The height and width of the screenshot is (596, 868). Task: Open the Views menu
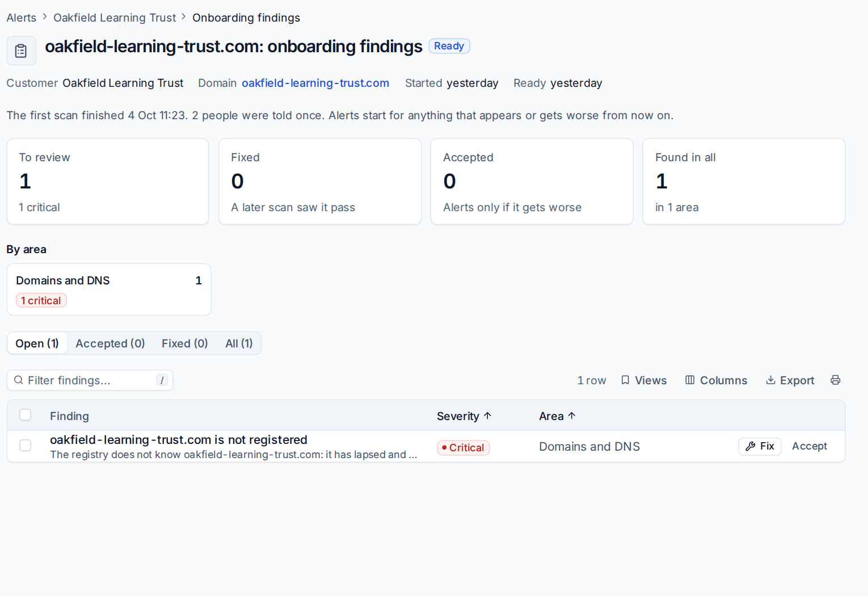click(x=644, y=380)
